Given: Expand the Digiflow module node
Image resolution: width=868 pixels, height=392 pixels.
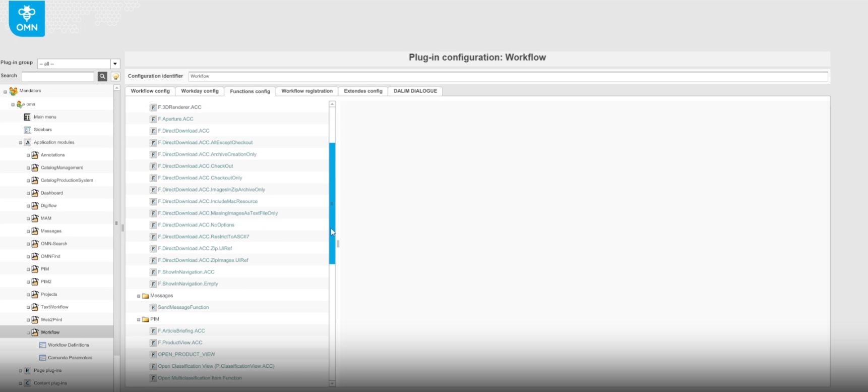Looking at the screenshot, I should coord(28,206).
